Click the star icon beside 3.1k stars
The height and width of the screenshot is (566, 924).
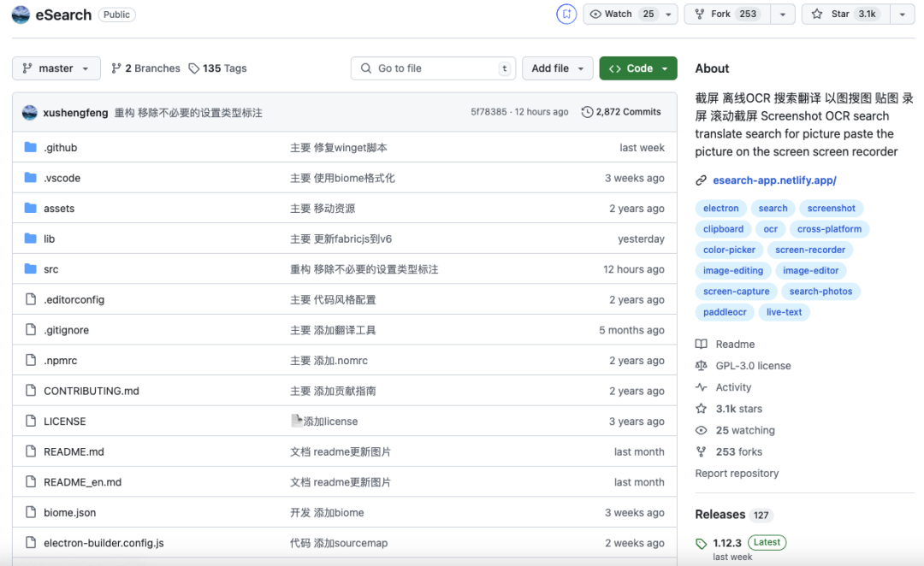point(702,409)
